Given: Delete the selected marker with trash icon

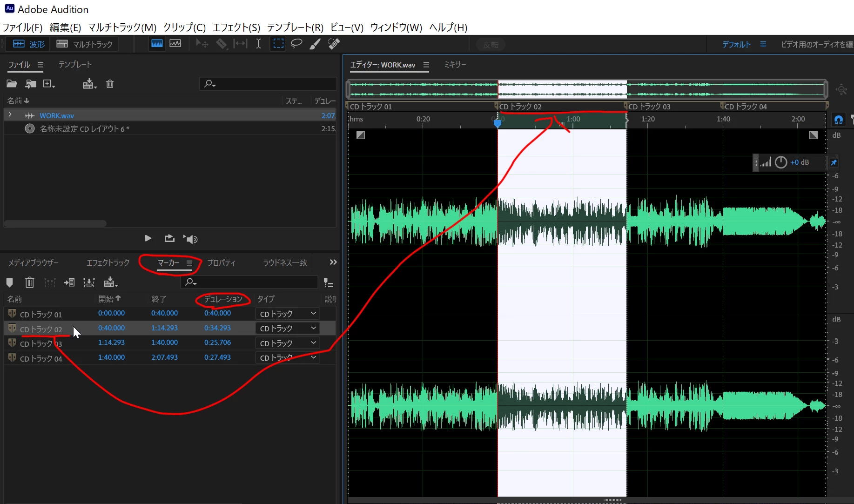Looking at the screenshot, I should coord(29,282).
